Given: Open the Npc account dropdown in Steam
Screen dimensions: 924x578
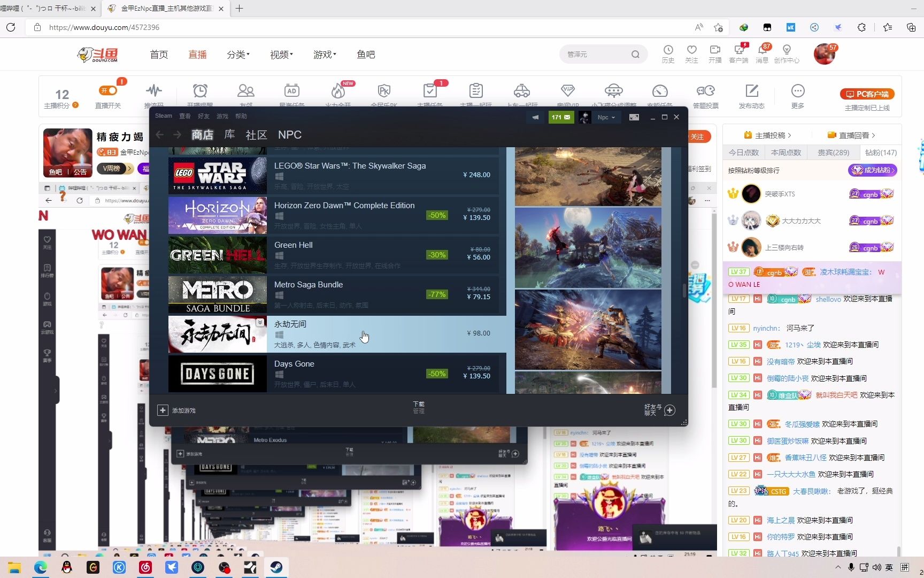Looking at the screenshot, I should point(606,117).
